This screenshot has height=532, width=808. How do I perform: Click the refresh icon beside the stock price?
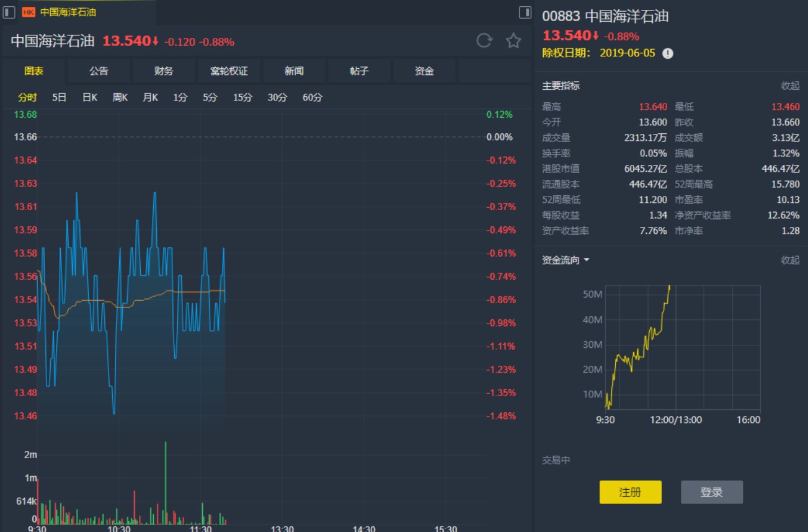484,41
